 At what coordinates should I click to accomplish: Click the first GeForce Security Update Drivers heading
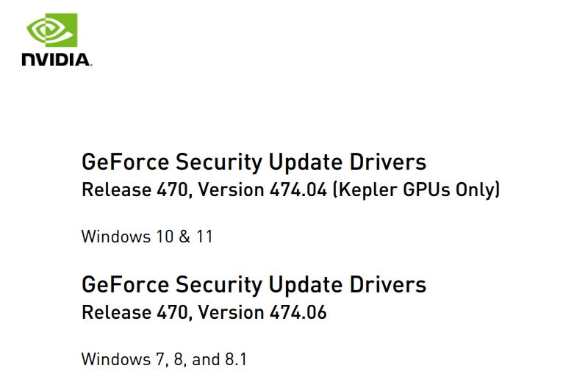click(x=254, y=162)
